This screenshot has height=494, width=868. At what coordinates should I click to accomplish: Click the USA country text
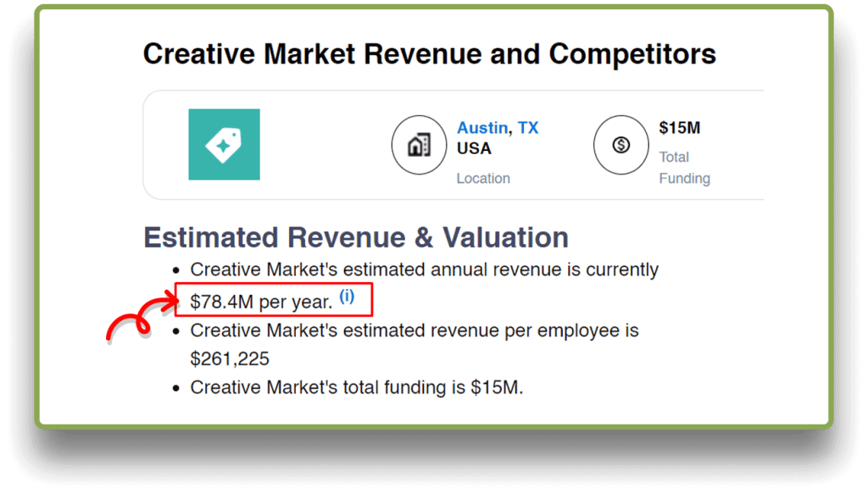[x=474, y=148]
